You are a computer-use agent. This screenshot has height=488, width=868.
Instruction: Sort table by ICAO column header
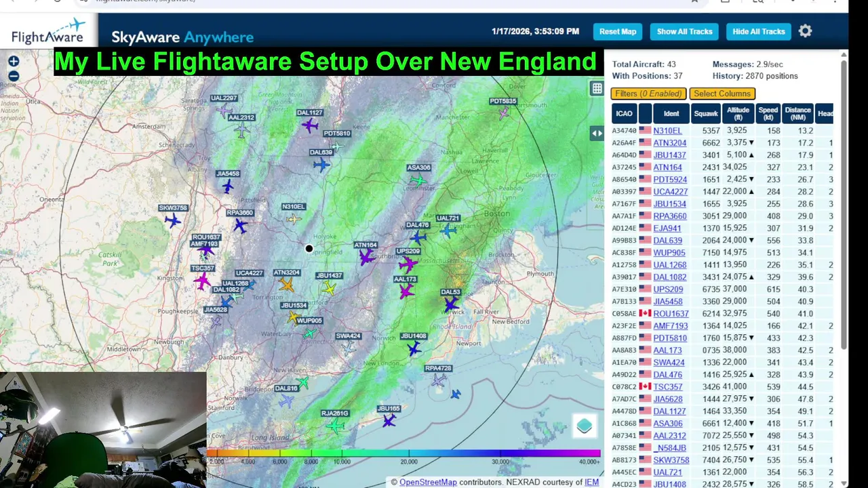coord(624,113)
